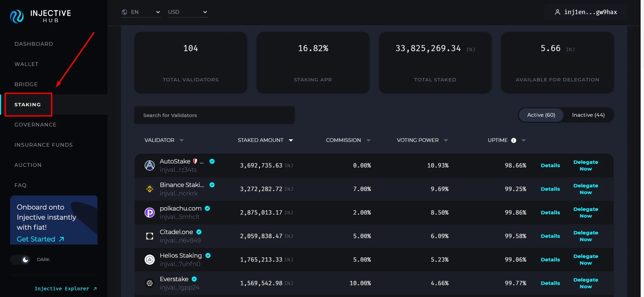
Task: Delegate Now to AutoStake
Action: click(585, 165)
